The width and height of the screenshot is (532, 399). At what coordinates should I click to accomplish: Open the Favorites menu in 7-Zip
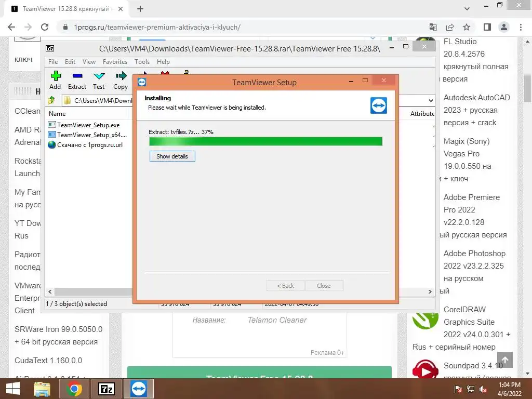pos(115,62)
